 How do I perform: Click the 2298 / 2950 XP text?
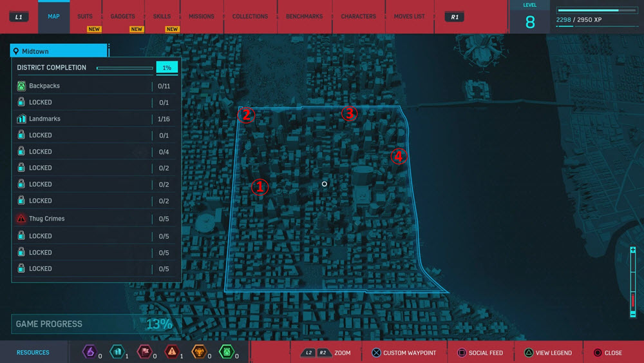(x=579, y=20)
